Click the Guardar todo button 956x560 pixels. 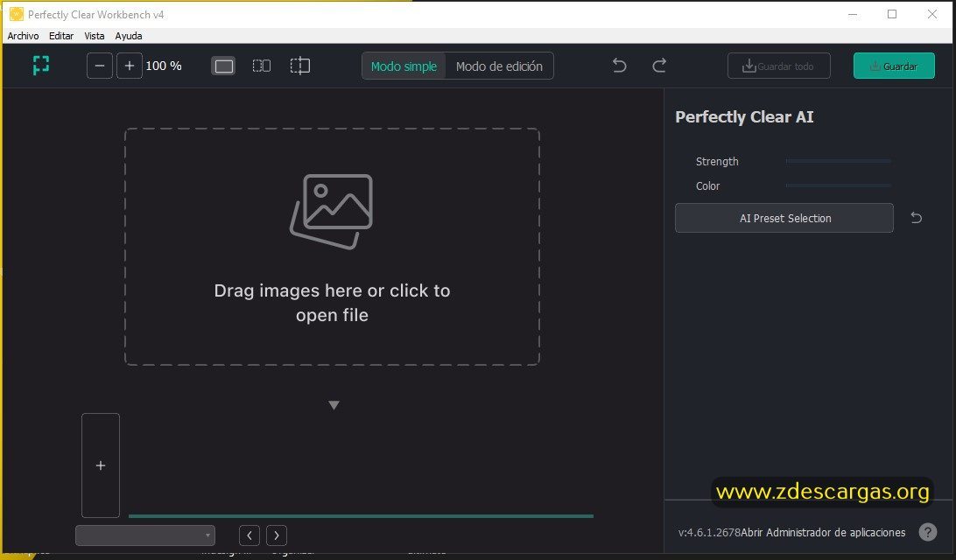778,66
